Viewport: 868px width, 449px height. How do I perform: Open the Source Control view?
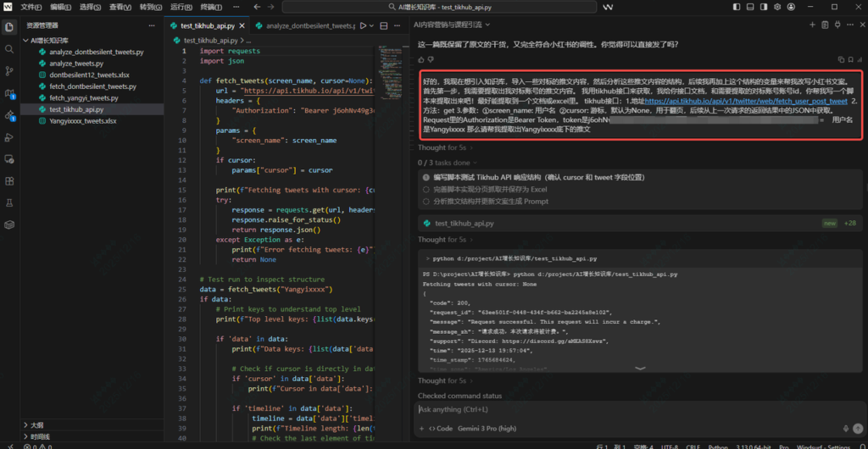[9, 71]
